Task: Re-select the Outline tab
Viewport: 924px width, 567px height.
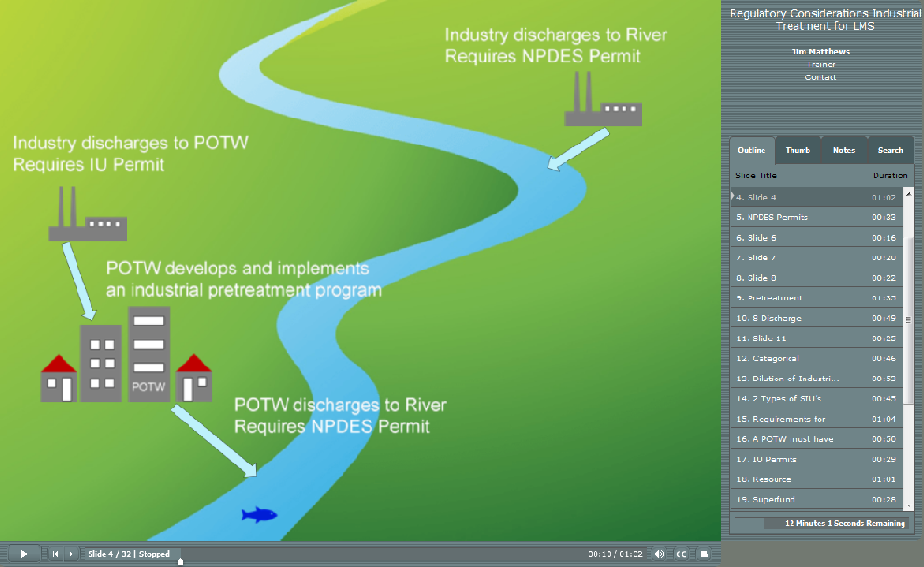Action: click(752, 150)
